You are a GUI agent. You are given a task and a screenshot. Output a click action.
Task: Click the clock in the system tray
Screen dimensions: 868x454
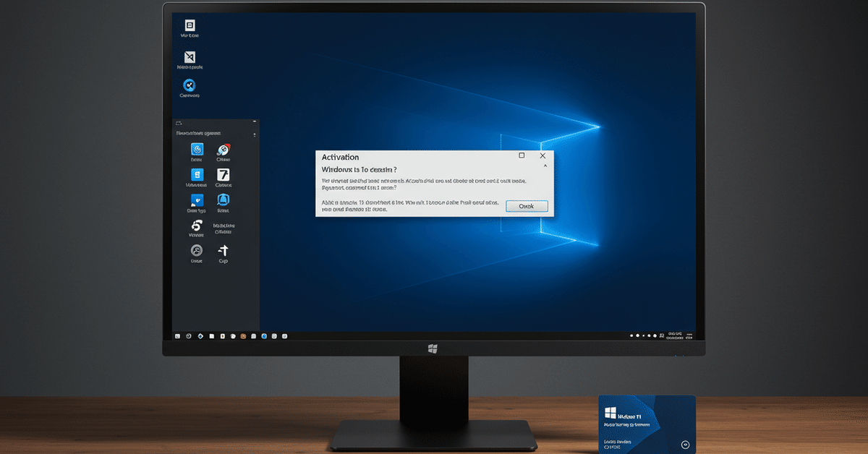click(677, 335)
